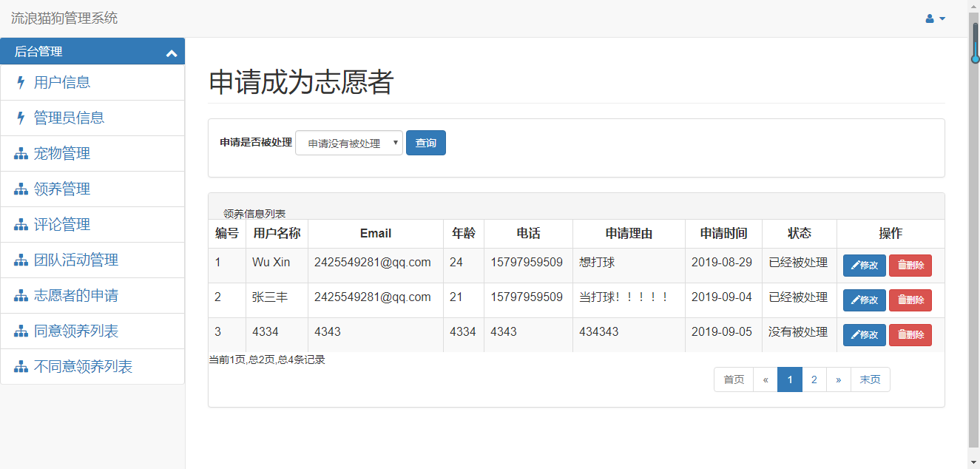Select the 用户信息 lightning icon

click(20, 82)
